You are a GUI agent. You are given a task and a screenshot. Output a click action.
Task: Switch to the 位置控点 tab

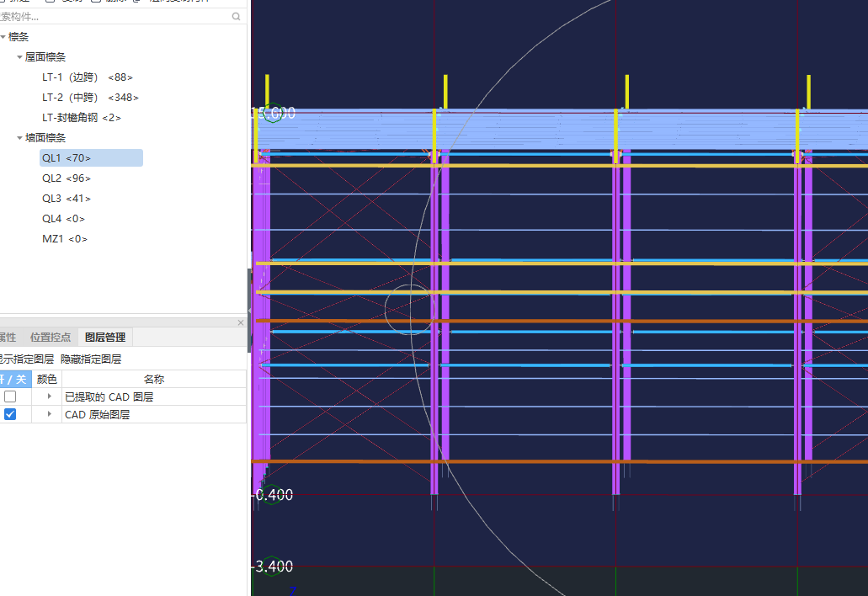(51, 337)
